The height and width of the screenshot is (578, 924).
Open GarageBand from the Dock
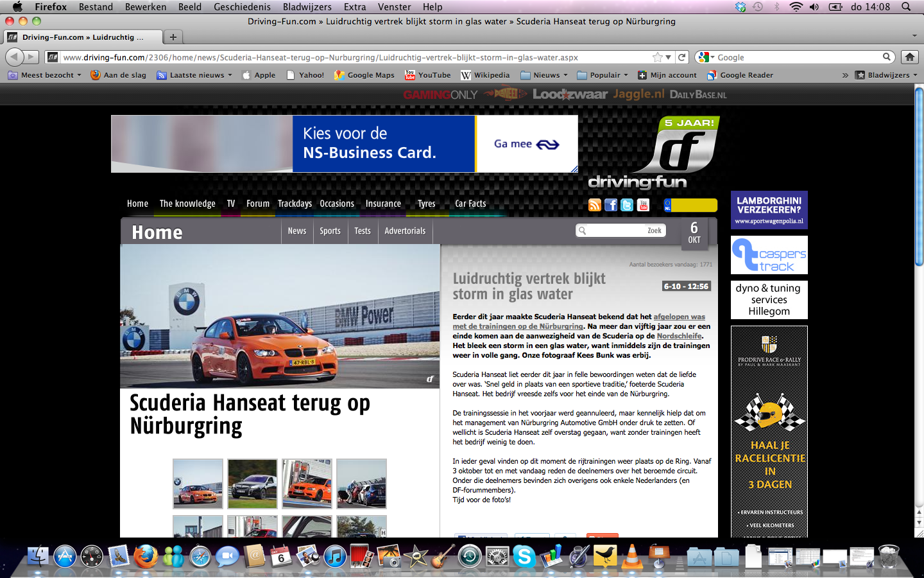coord(443,556)
